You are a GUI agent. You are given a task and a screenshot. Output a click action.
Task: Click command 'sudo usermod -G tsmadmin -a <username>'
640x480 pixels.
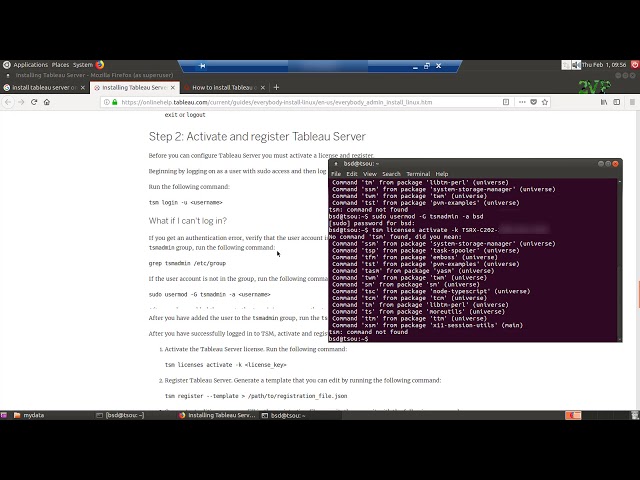tap(209, 294)
